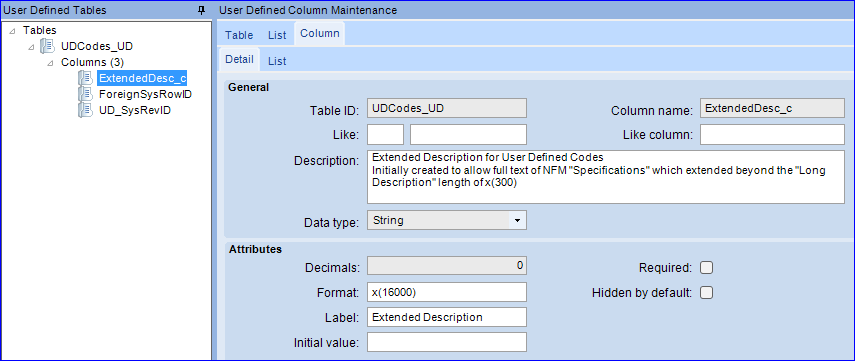Screen dimensions: 855x361
Task: Click the first short Like field
Action: pyautogui.click(x=386, y=134)
